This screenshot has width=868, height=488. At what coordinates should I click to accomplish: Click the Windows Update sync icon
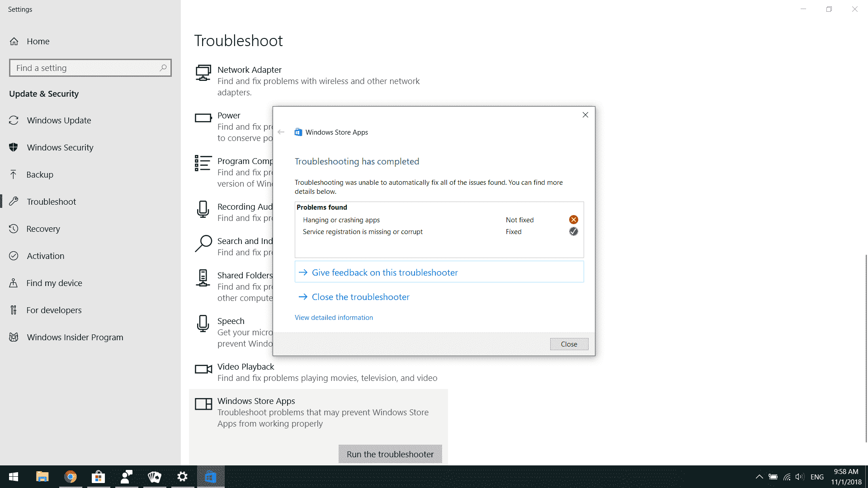(14, 120)
